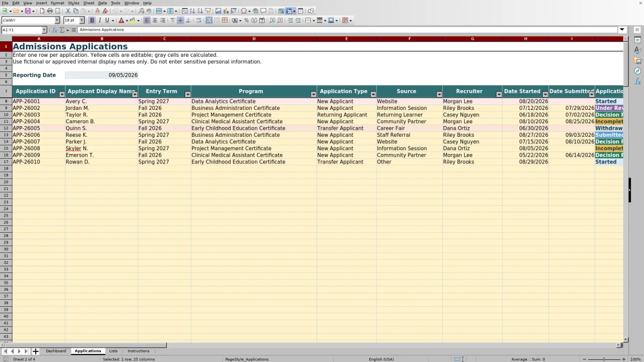Viewport: 644px width, 362px height.
Task: Open Find and Replace icon
Action: coord(142,11)
